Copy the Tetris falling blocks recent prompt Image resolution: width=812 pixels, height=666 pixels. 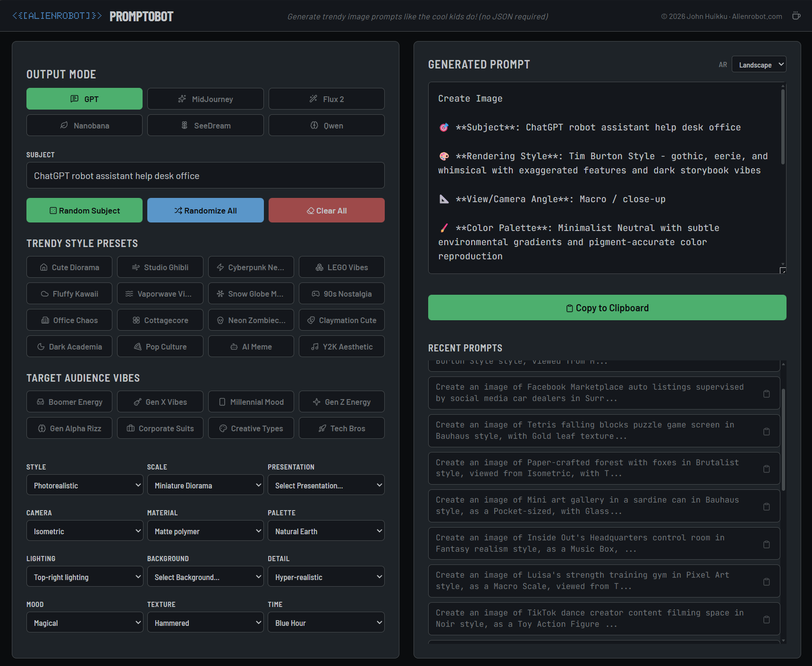pyautogui.click(x=766, y=431)
